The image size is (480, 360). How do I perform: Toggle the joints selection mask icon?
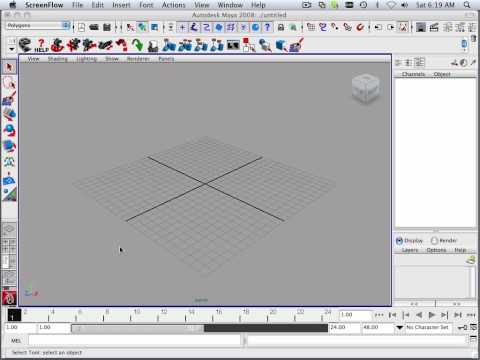[194, 27]
